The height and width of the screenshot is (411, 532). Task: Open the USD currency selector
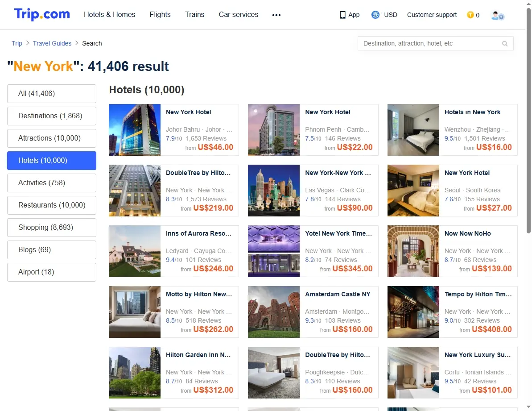[x=391, y=15]
